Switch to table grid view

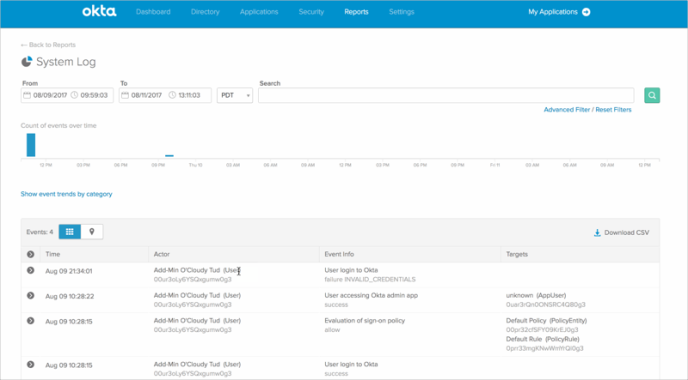tap(70, 232)
